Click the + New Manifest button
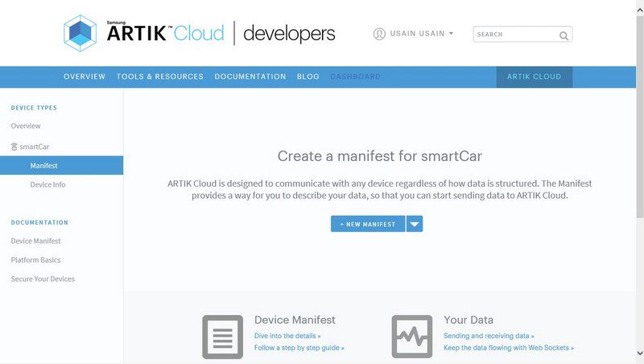 (x=368, y=224)
